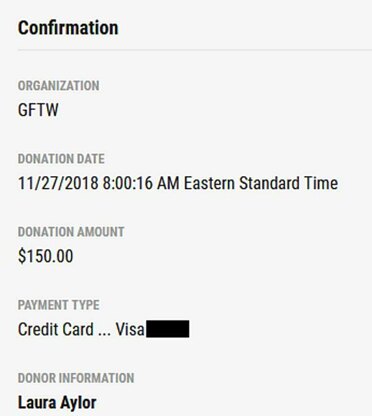Click the Eastern Standard Time text

click(x=261, y=183)
